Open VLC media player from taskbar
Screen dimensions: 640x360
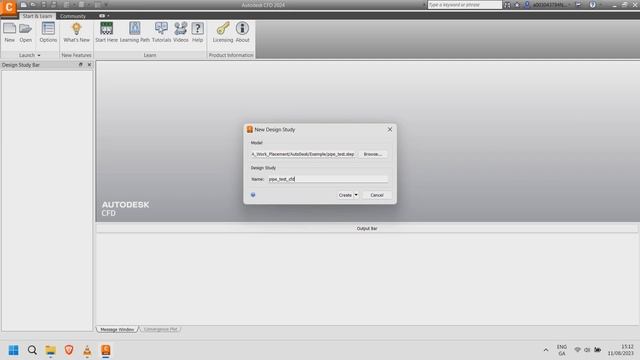pos(87,350)
